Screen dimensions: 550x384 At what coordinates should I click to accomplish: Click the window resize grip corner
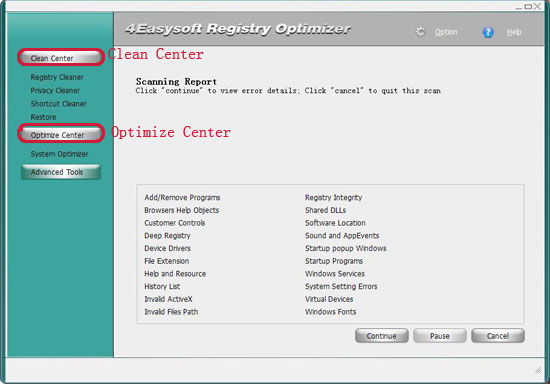tap(538, 370)
